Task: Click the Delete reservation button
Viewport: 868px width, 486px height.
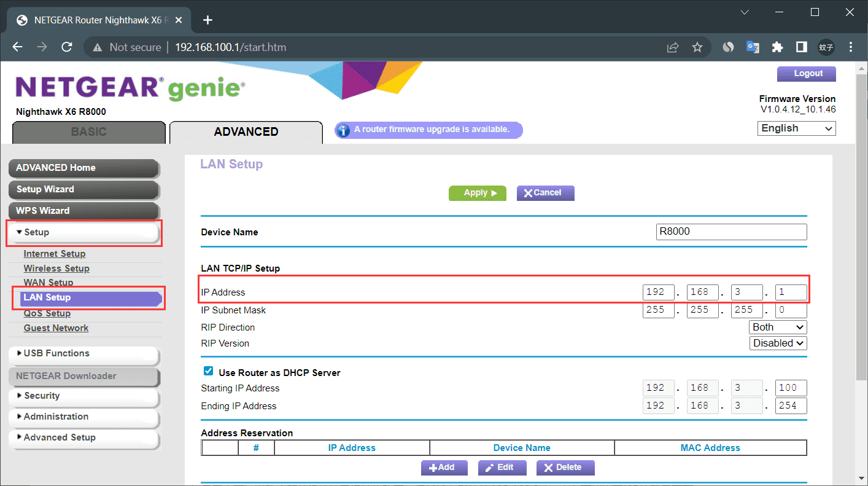Action: point(565,468)
